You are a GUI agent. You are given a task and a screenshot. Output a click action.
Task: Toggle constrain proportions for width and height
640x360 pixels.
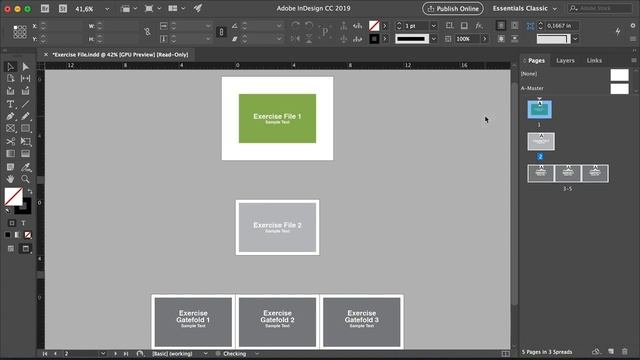[147, 32]
